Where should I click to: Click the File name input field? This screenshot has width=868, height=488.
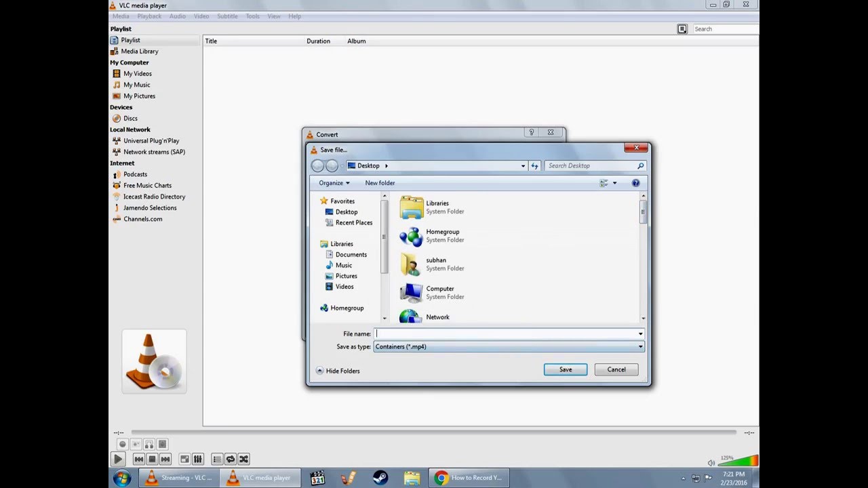(x=505, y=333)
